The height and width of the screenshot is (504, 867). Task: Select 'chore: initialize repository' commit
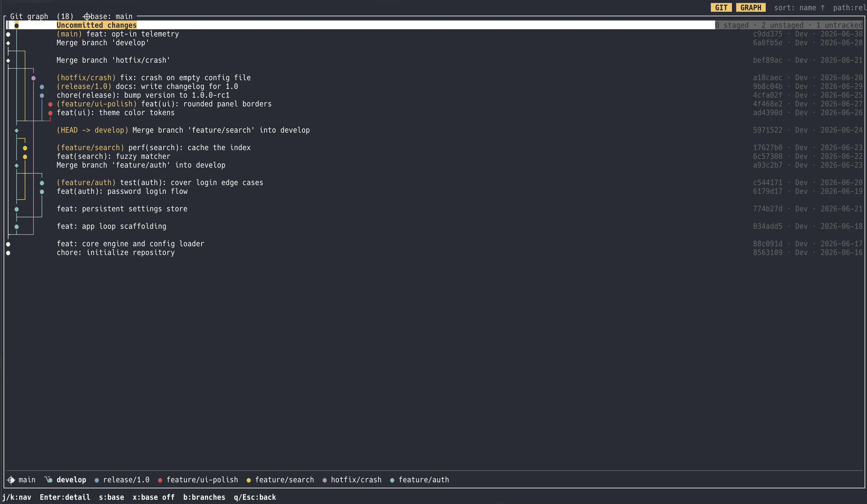[434, 253]
